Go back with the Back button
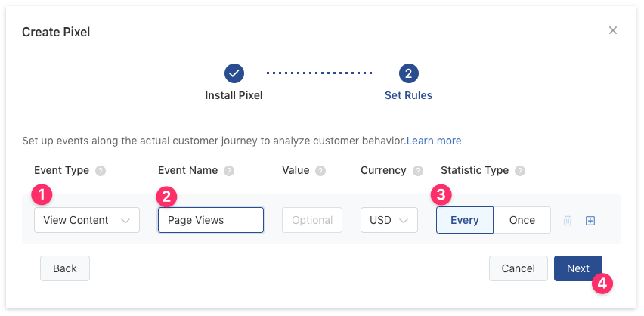The height and width of the screenshot is (316, 644). pyautogui.click(x=65, y=268)
